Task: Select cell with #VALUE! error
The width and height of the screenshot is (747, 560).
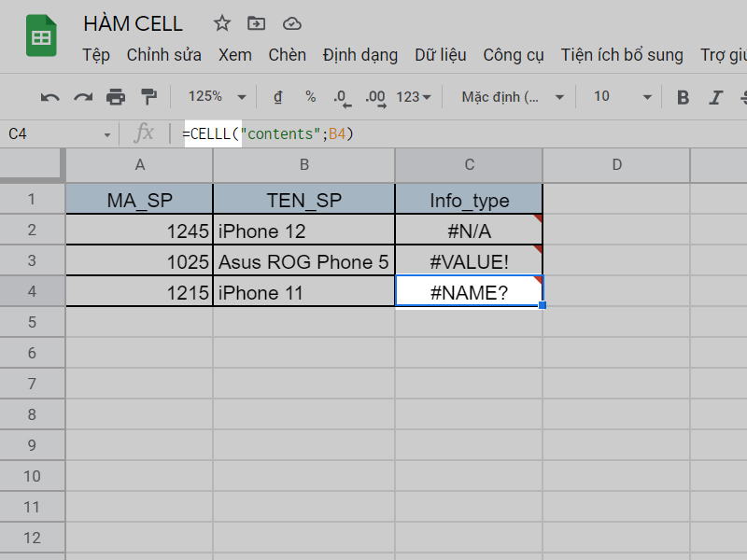Action: 469,261
